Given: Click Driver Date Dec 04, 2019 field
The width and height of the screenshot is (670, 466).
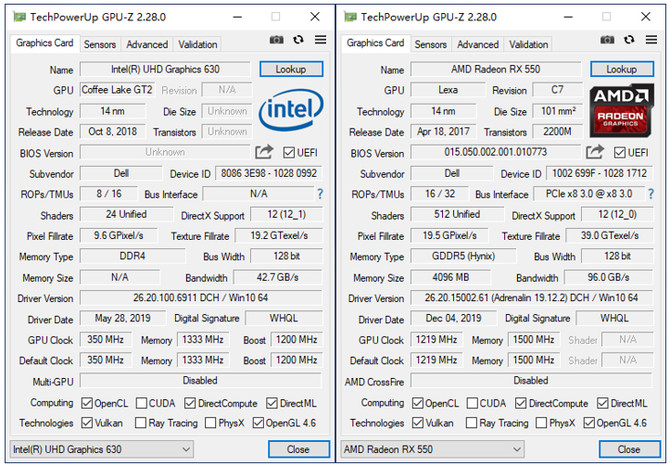Looking at the screenshot, I should (x=453, y=318).
